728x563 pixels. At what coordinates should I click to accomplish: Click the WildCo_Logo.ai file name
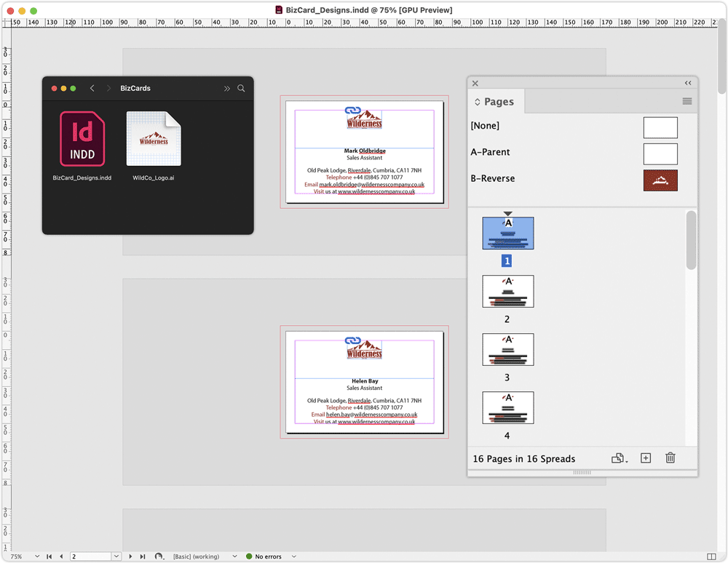tap(154, 178)
